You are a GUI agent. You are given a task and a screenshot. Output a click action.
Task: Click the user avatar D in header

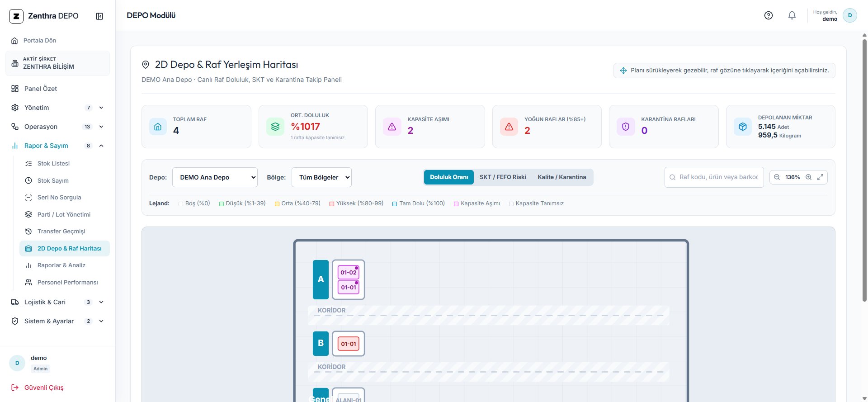point(850,15)
